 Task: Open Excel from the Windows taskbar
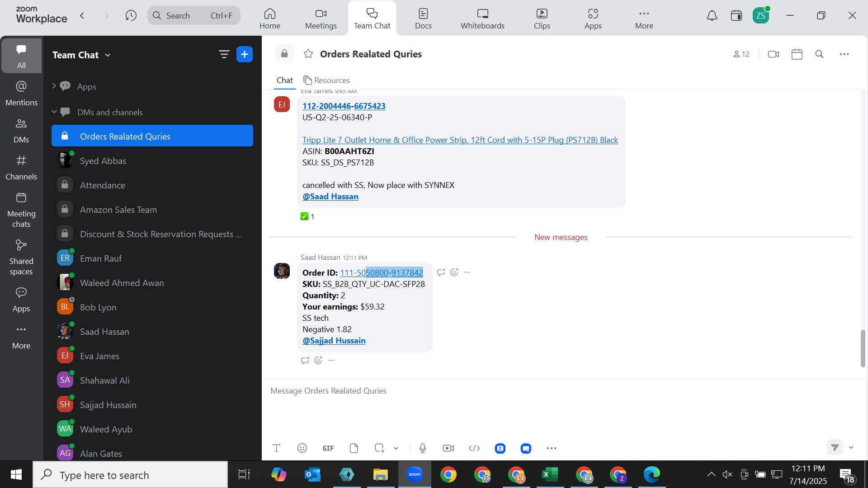550,474
